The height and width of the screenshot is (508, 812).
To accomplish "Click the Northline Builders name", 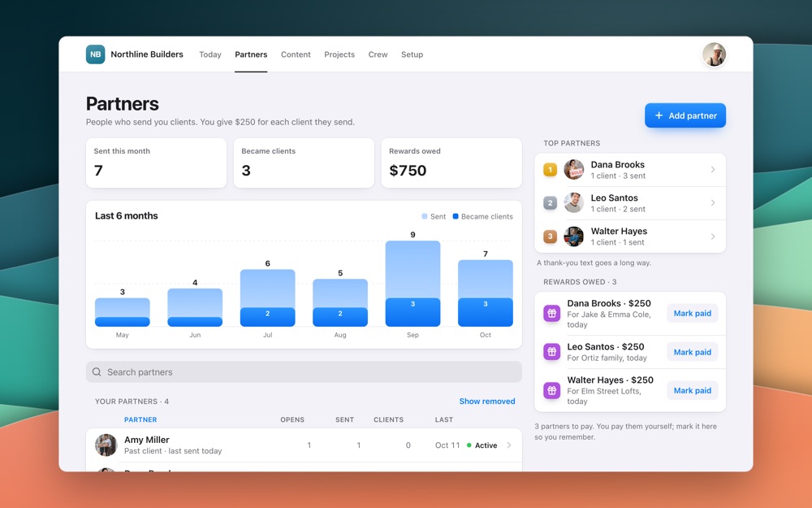I will coord(147,54).
